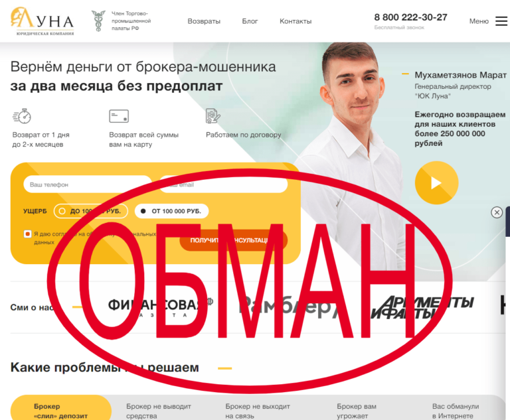Open the 'Возвраты' navigation item
The width and height of the screenshot is (510, 420).
204,21
